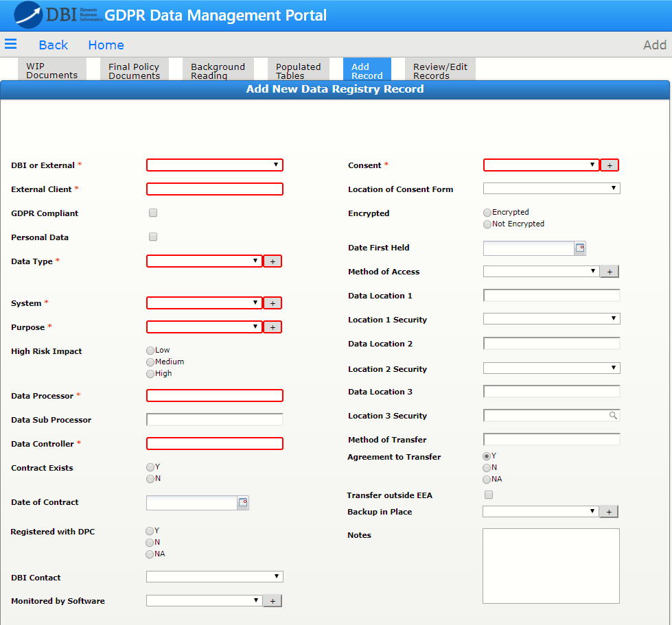Switch to Add Record tab
672x625 pixels.
(x=367, y=70)
